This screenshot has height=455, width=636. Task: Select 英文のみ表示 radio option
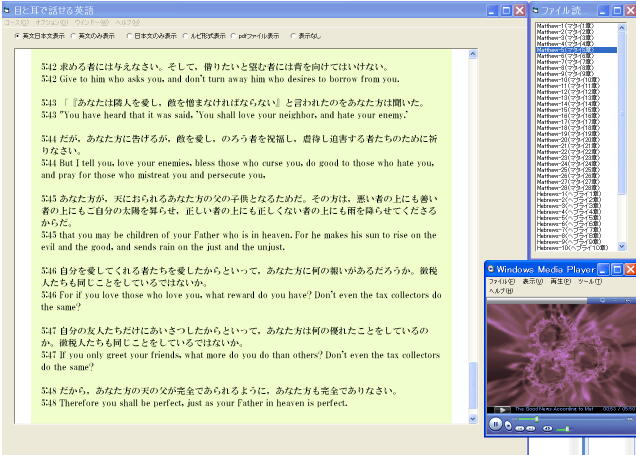coord(93,36)
